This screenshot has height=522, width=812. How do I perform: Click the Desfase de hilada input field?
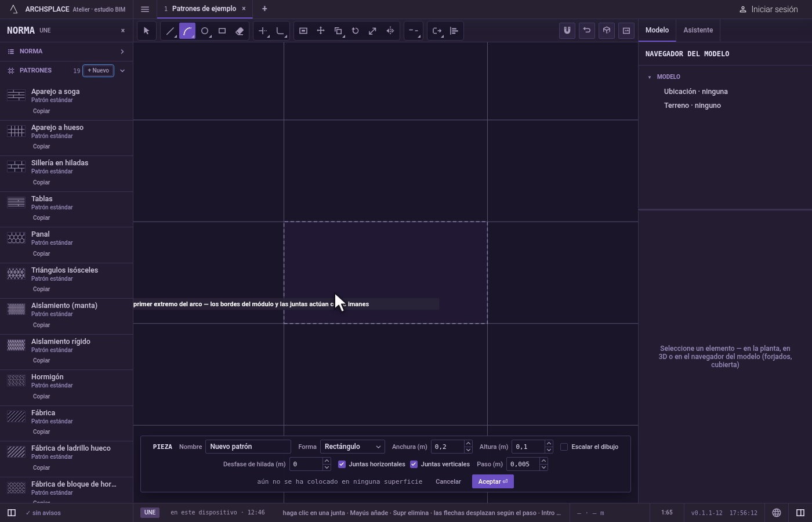click(306, 464)
